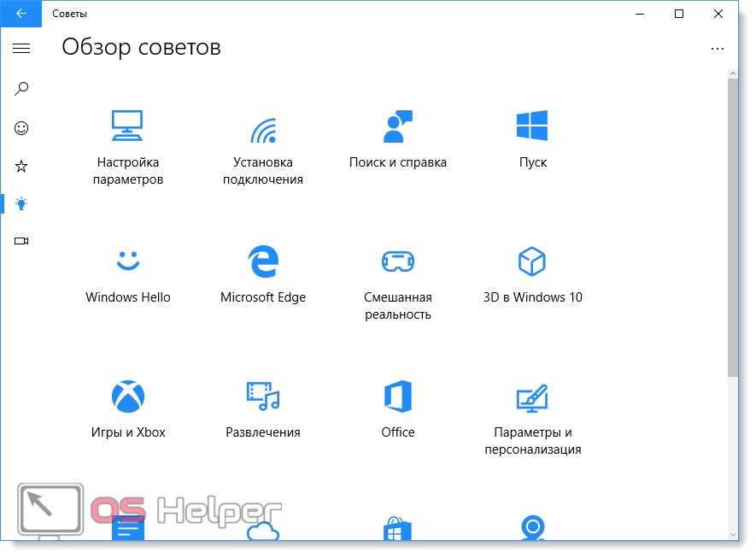Open the Развлечения tips category
Viewport: 756px width, 558px height.
click(263, 408)
